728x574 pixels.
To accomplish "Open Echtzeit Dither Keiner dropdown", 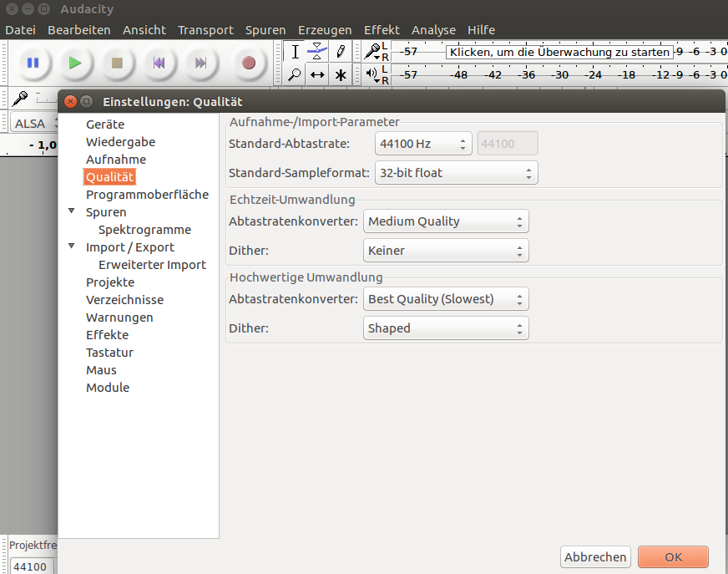I will coord(446,251).
